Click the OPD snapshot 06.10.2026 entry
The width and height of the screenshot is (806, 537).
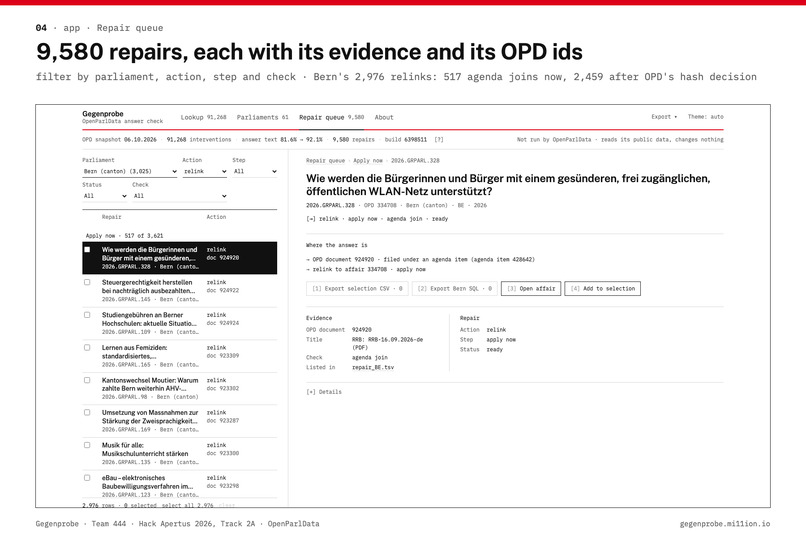(x=119, y=139)
